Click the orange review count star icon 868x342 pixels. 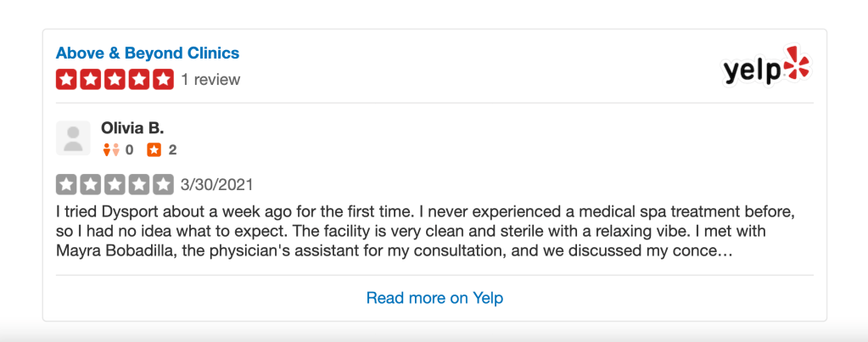coord(154,150)
